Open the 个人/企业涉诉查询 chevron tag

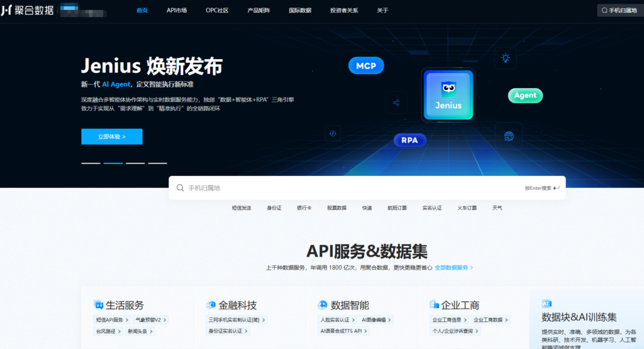pyautogui.click(x=455, y=331)
